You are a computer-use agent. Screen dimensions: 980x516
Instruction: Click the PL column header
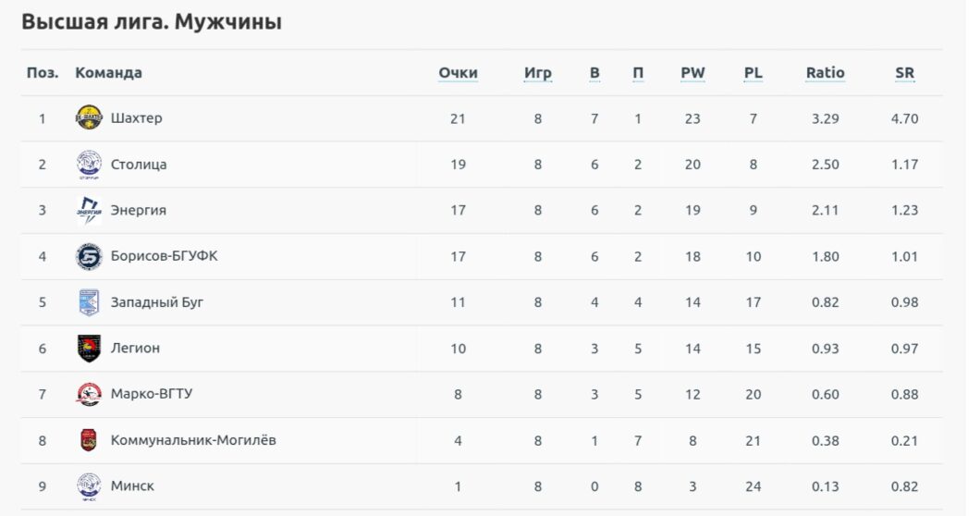tap(753, 73)
